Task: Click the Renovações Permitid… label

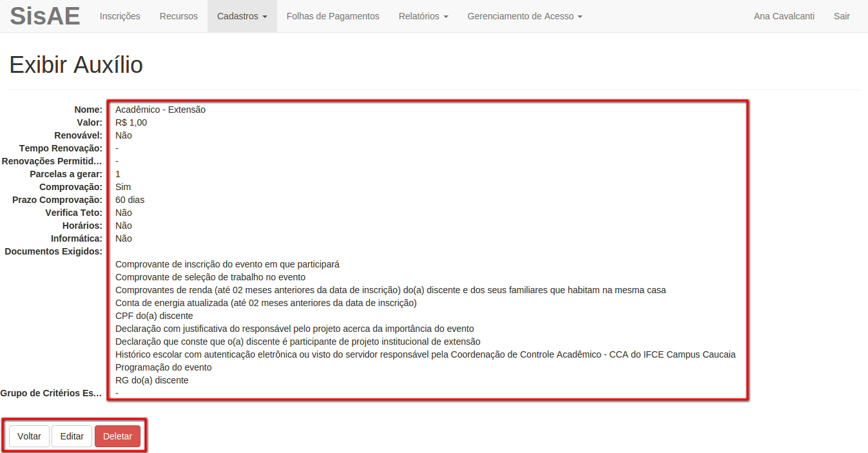Action: [x=52, y=161]
